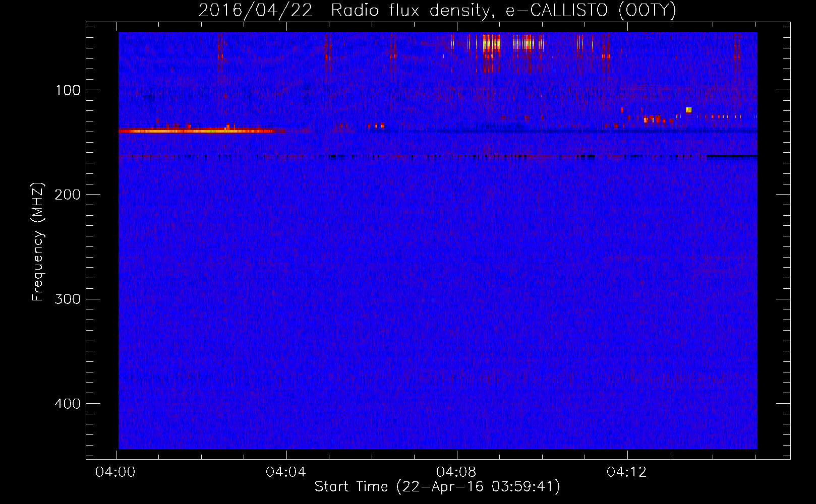
Task: Click the '100' frequency tick label
Action: coord(68,90)
